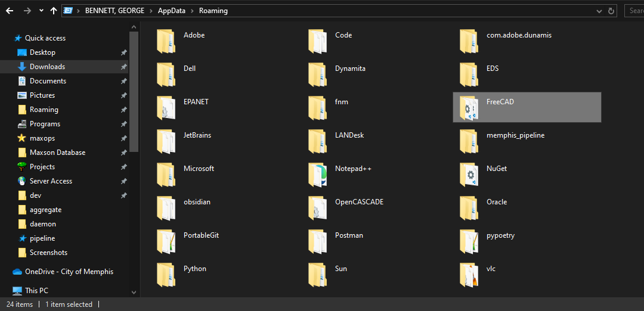Open the Notepad++ folder icon

pyautogui.click(x=318, y=174)
